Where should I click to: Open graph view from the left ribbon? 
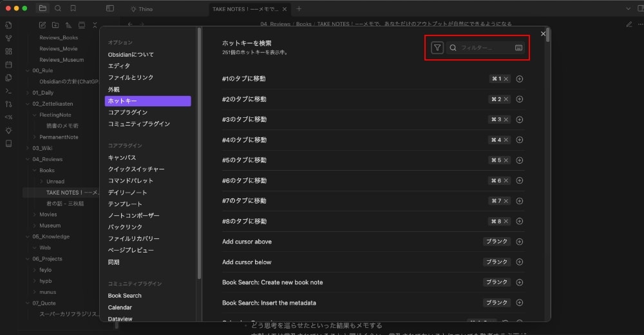click(x=8, y=38)
